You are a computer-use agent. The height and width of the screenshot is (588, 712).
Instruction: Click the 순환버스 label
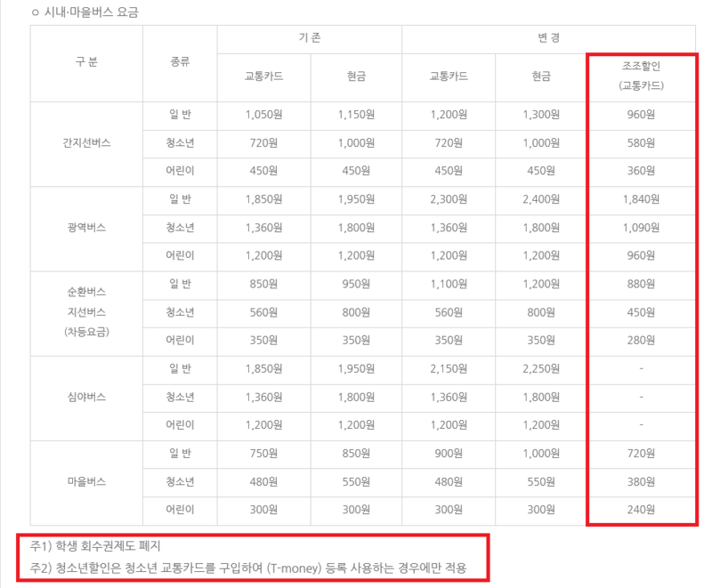pos(86,292)
